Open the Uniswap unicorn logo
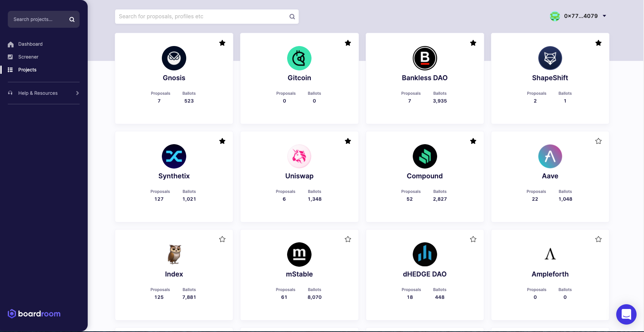This screenshot has width=644, height=332. coord(299,156)
